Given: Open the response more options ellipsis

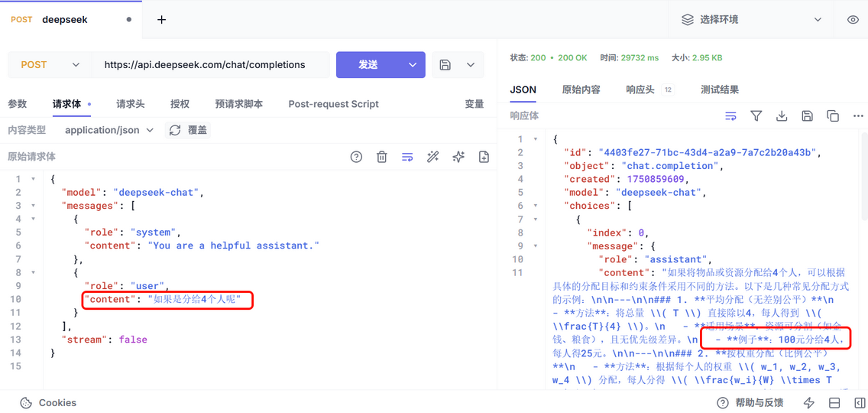Looking at the screenshot, I should tap(858, 115).
